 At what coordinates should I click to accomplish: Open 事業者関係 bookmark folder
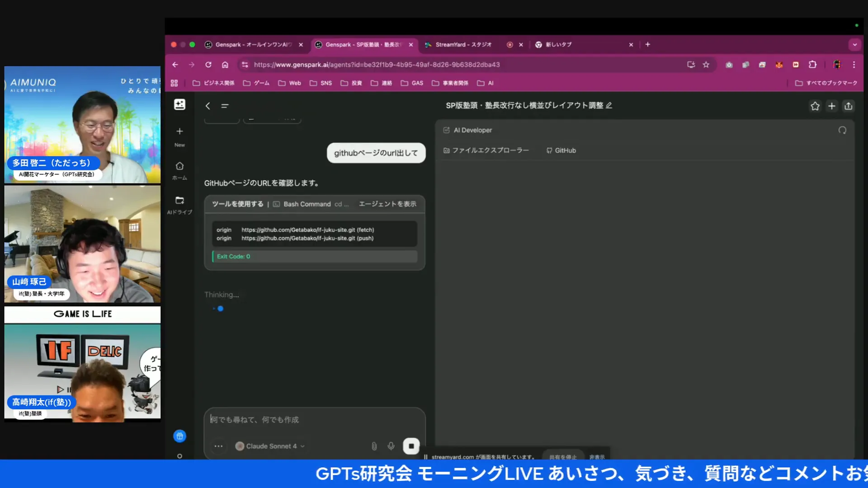[450, 83]
